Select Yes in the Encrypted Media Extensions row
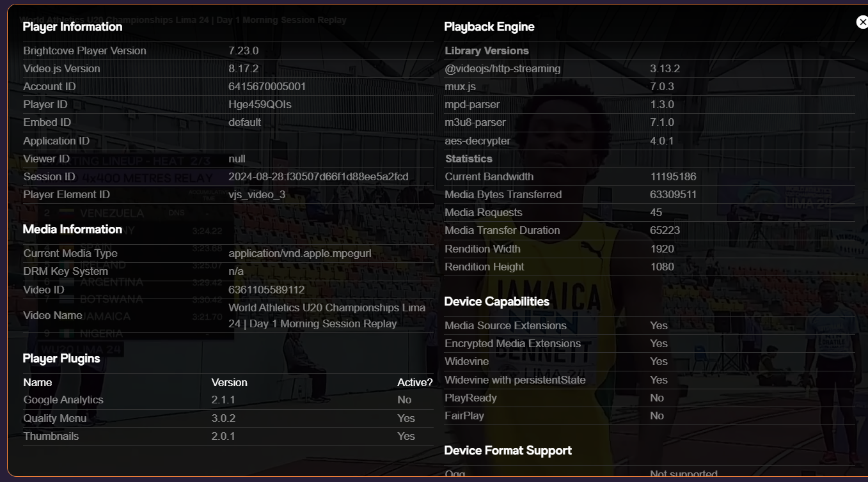This screenshot has height=482, width=868. [659, 343]
